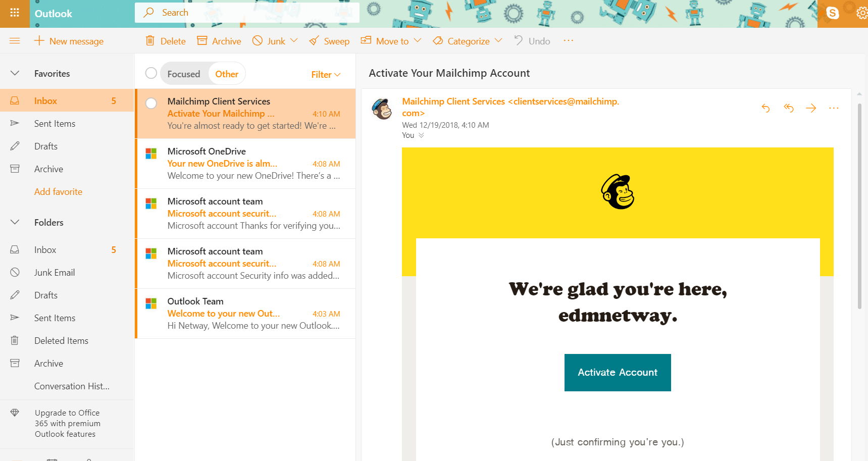Click the Skype icon in header
Screen dimensions: 868x461
[x=832, y=13]
